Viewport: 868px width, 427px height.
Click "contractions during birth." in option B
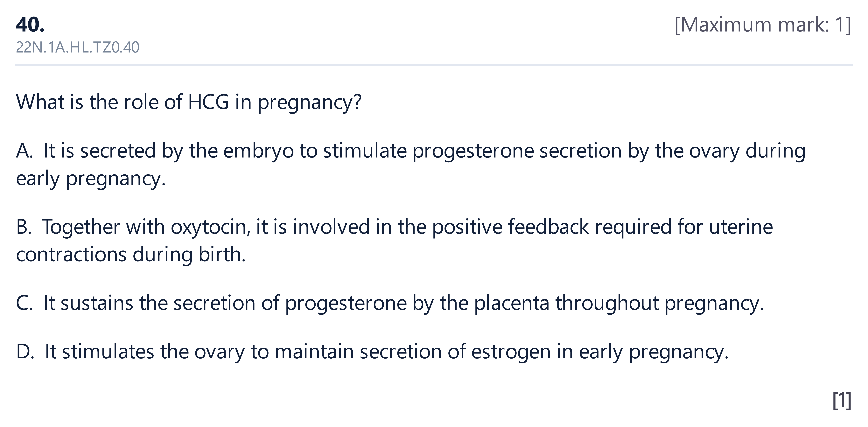(x=131, y=254)
